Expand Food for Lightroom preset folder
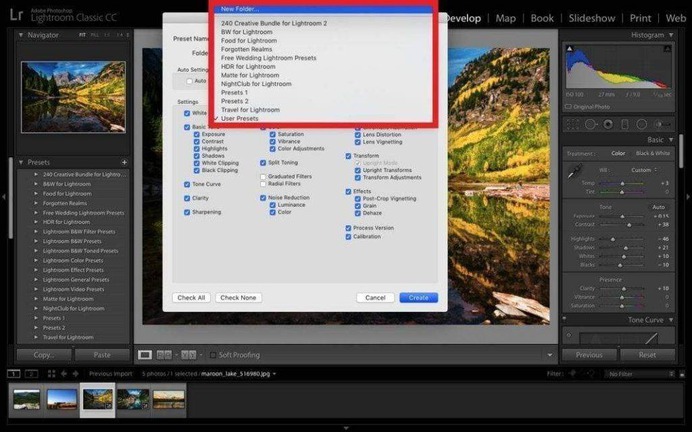The image size is (692, 432). 36,193
